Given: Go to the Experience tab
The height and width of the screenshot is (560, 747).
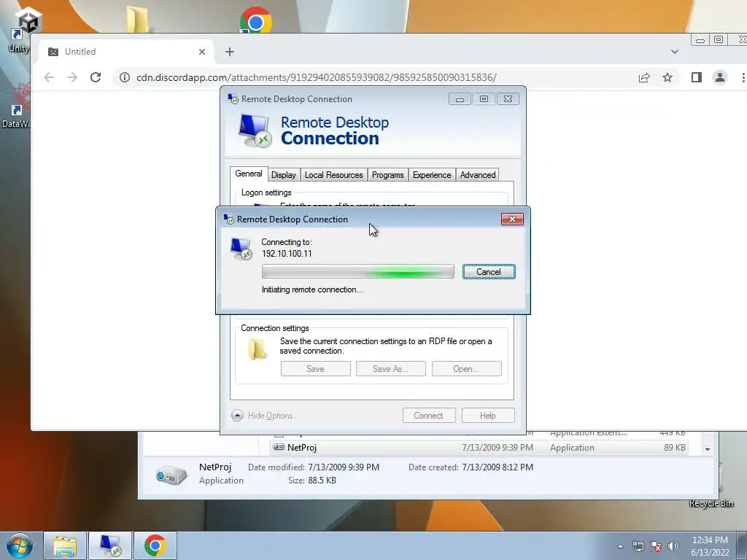Looking at the screenshot, I should 432,175.
